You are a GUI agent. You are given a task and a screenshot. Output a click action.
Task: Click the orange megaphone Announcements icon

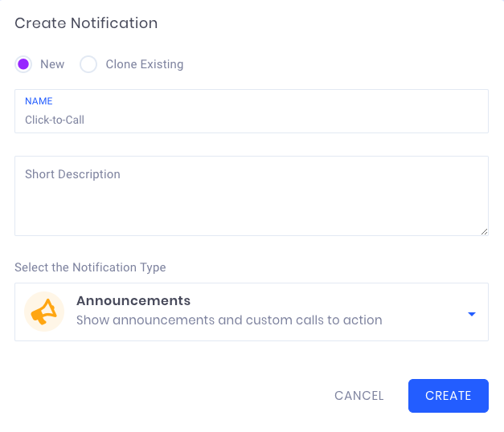tap(44, 312)
